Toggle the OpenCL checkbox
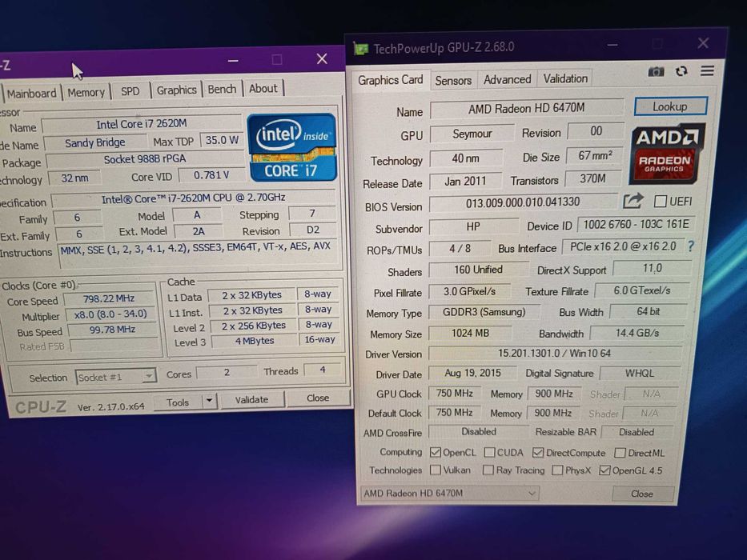This screenshot has height=560, width=747. click(x=435, y=452)
